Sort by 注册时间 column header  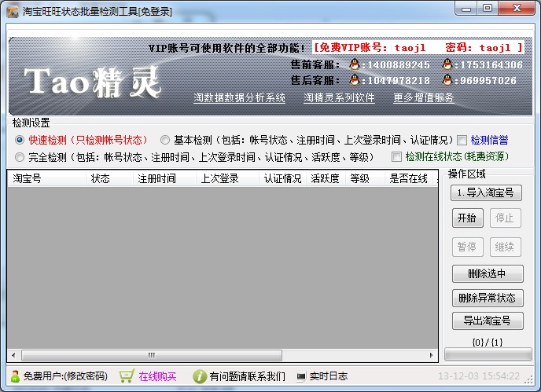[165, 178]
